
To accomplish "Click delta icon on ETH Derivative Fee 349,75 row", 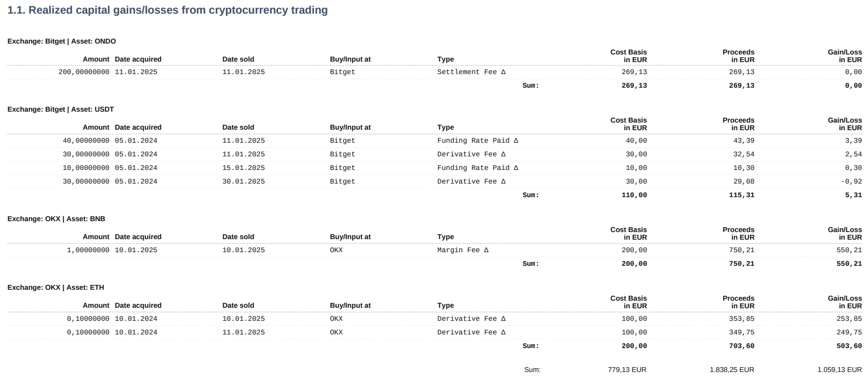I will coord(503,332).
